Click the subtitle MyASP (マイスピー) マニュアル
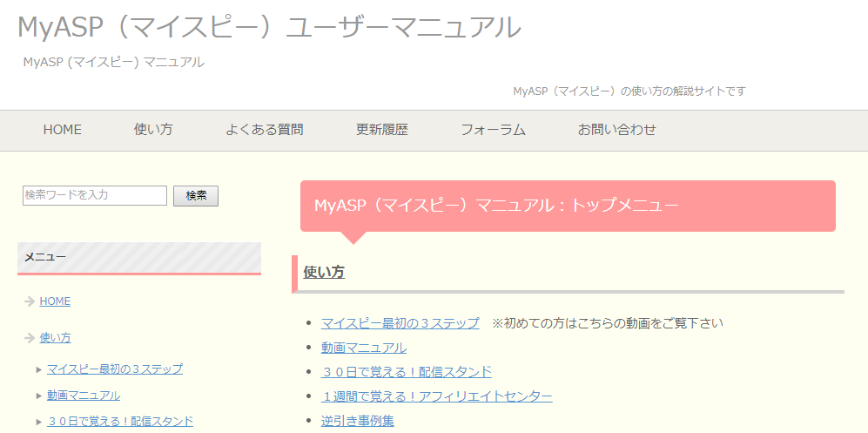Image resolution: width=868 pixels, height=433 pixels. click(113, 63)
